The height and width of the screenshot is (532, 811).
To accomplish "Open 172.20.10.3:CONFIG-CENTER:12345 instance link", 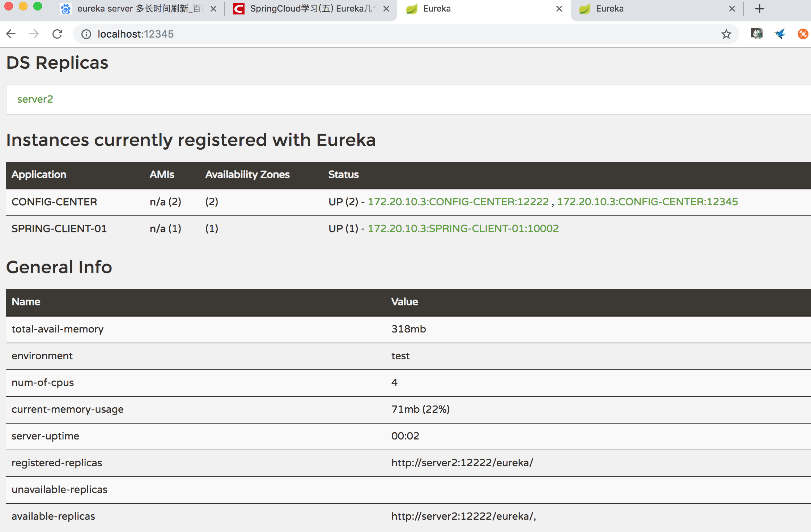I will tap(647, 202).
